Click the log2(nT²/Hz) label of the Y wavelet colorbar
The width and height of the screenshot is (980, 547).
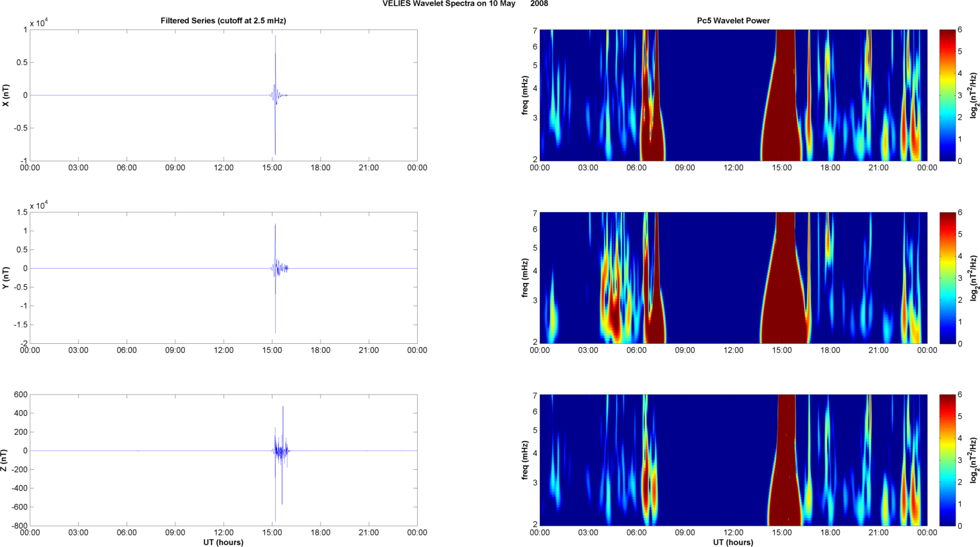click(x=974, y=278)
